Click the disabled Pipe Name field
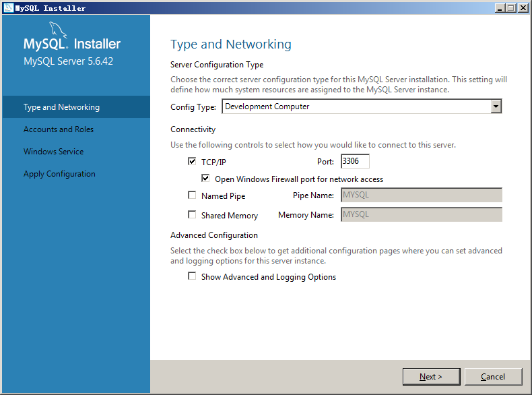The height and width of the screenshot is (395, 532). tap(422, 195)
